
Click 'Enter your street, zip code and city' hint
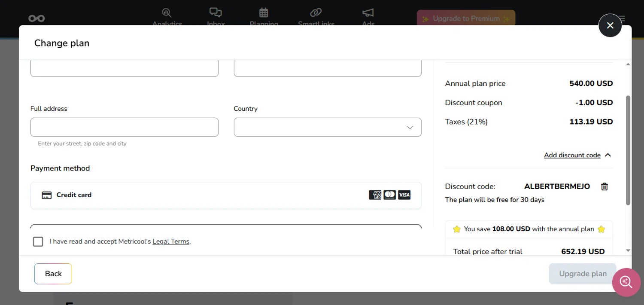[82, 143]
